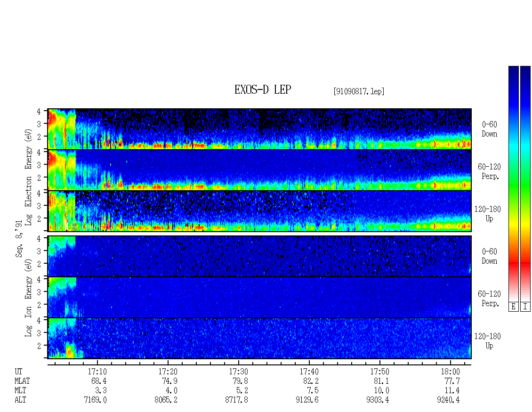Open the electron 0-60 Down spectrogram panel
Screen dimensions: 532x412
[x=259, y=129]
